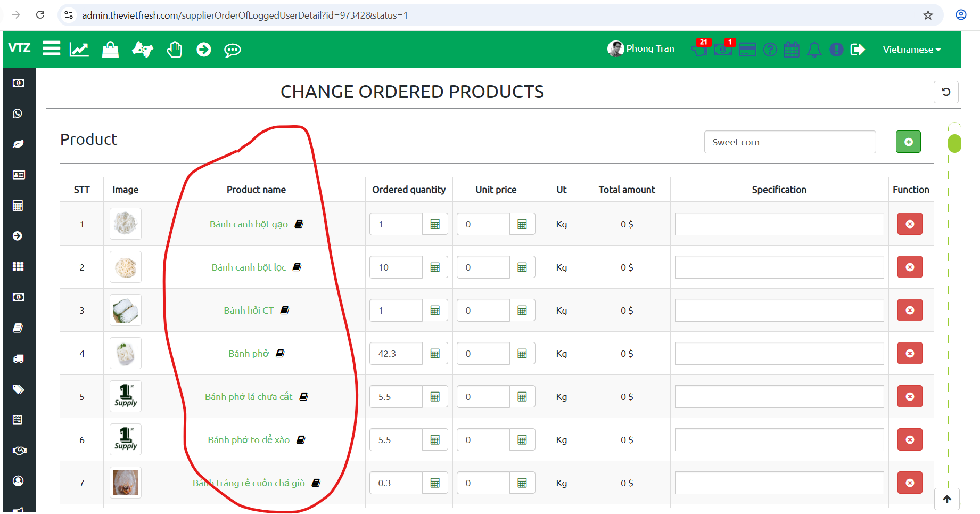Open calculator for Bánh phở ordered quantity
The height and width of the screenshot is (514, 980).
click(x=435, y=354)
